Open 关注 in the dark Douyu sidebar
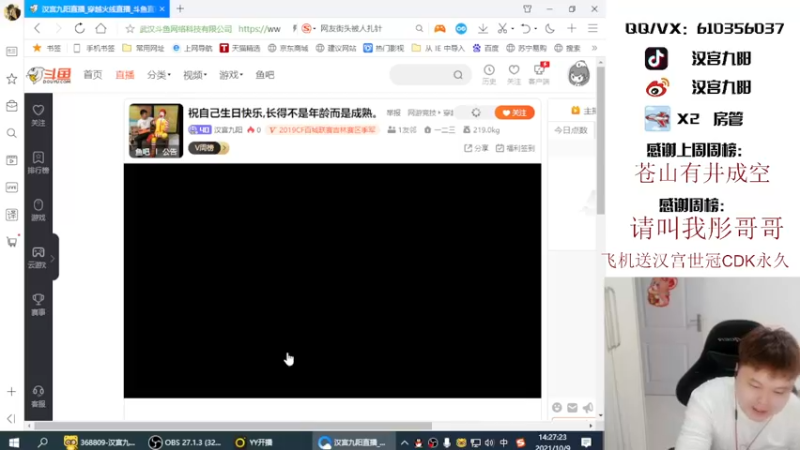This screenshot has height=450, width=800. coord(38,115)
